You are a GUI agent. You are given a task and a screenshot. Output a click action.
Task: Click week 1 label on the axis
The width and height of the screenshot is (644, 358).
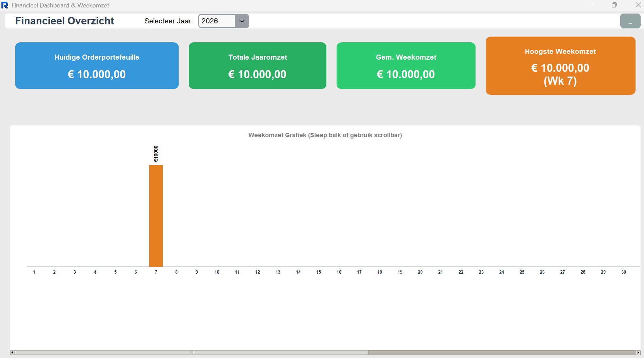point(34,272)
